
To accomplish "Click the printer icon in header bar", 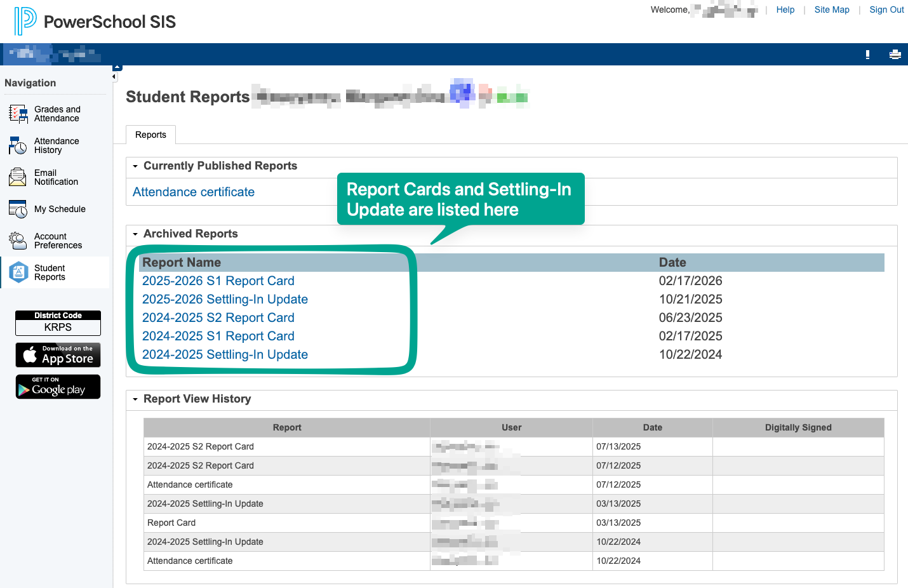I will click(x=895, y=55).
